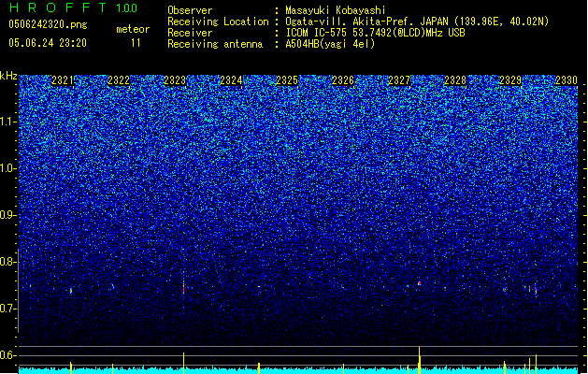The width and height of the screenshot is (588, 374).
Task: Click the date stamp 05.06.24 23:20
Action: pyautogui.click(x=48, y=43)
